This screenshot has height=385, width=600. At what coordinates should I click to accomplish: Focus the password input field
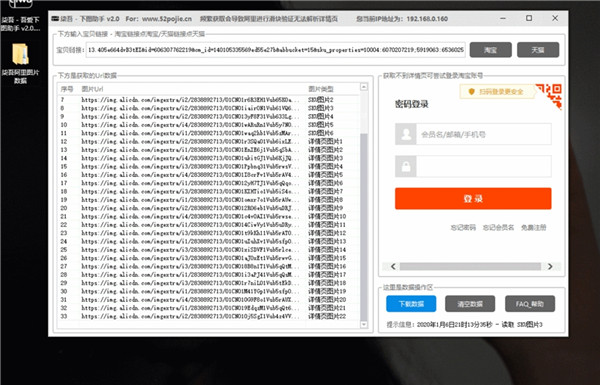click(x=484, y=166)
